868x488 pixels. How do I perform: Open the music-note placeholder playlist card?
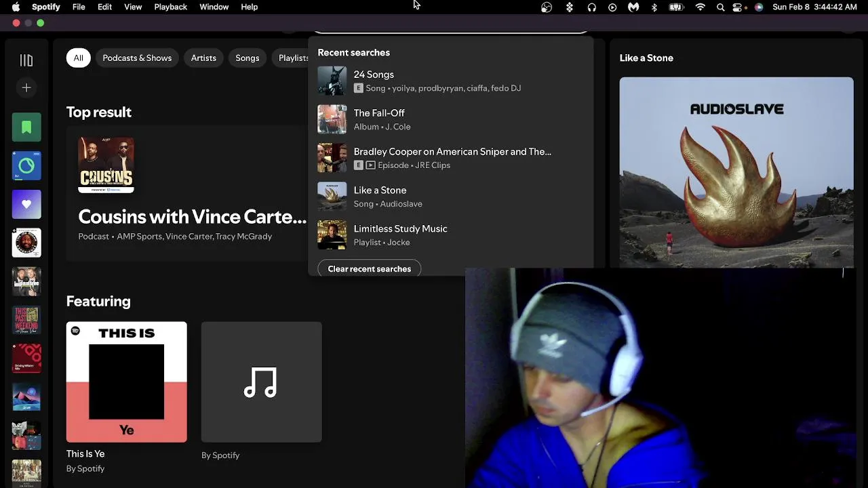click(x=261, y=382)
